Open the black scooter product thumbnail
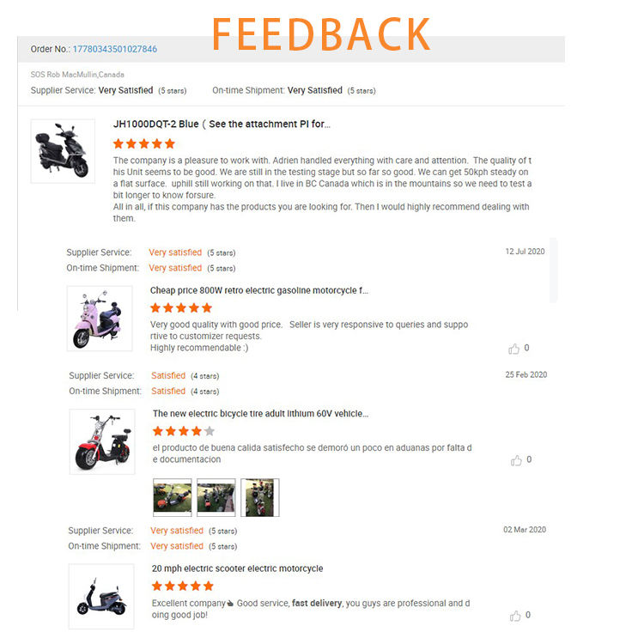 point(63,151)
